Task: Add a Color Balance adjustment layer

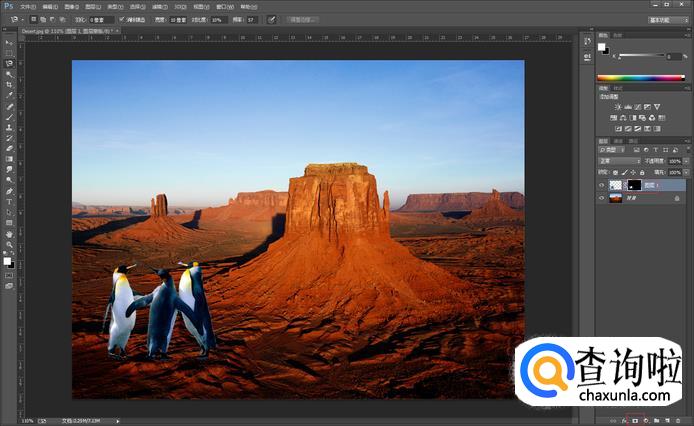Action: [623, 118]
